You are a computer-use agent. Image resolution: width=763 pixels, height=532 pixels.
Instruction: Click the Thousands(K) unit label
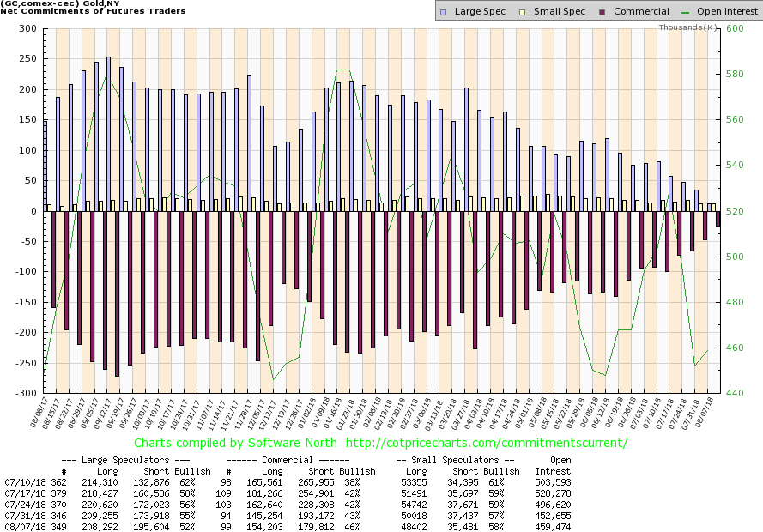689,27
